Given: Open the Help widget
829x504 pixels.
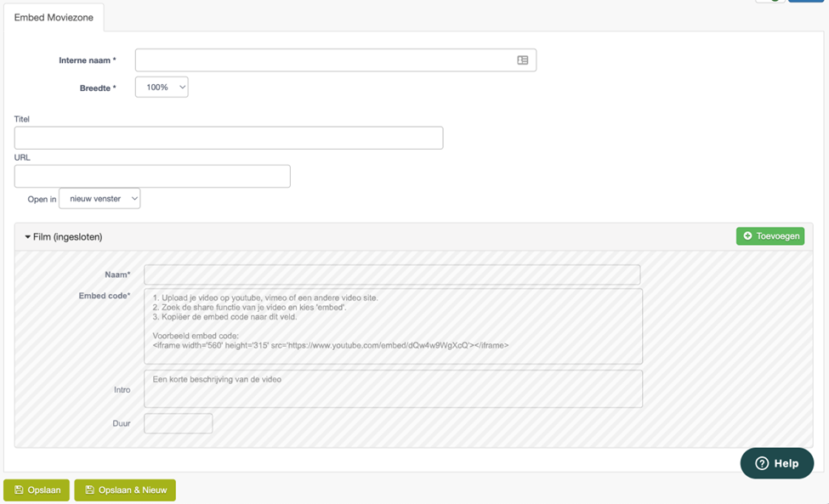Looking at the screenshot, I should [776, 463].
